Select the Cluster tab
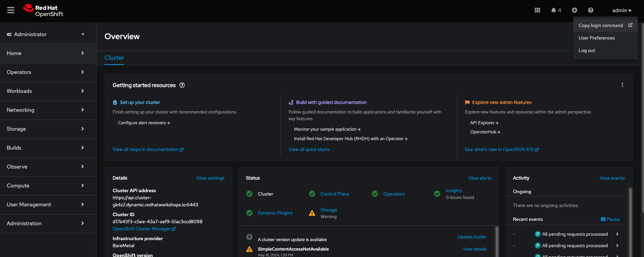 114,58
